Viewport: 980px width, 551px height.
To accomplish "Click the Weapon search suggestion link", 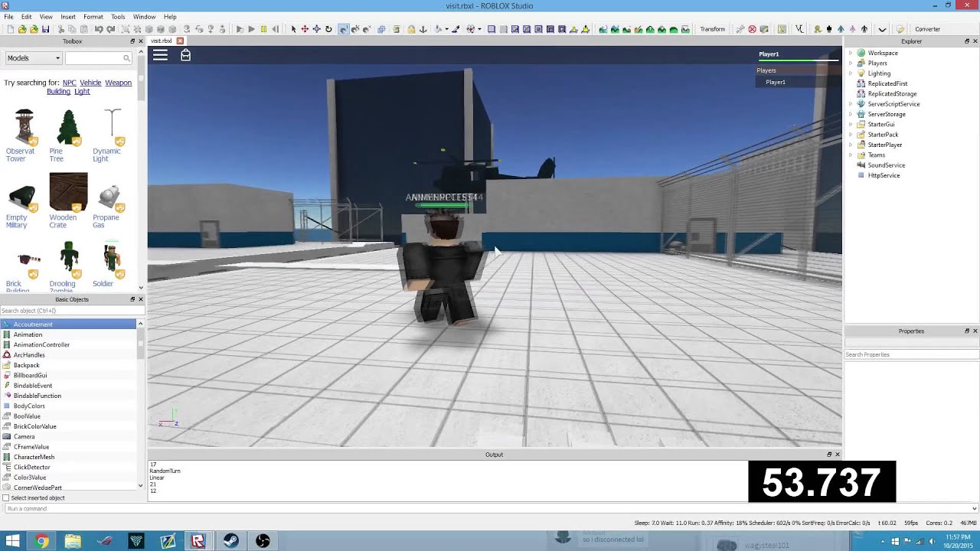I will click(x=118, y=83).
